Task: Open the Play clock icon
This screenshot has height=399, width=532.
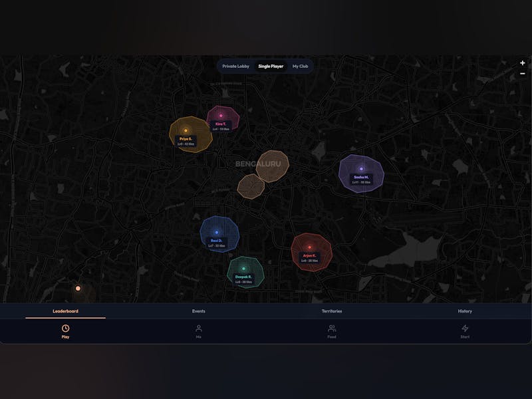Action: [x=65, y=329]
